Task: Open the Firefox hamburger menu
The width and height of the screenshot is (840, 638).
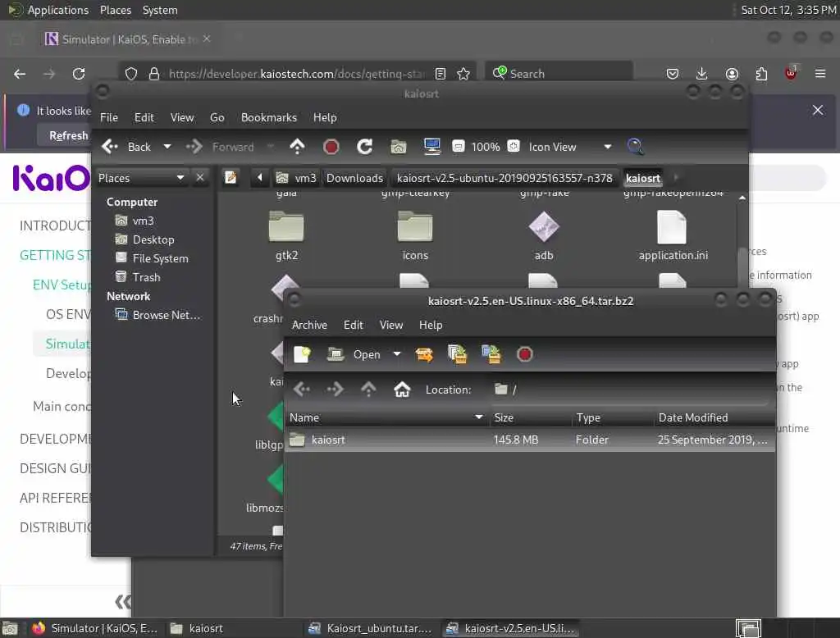Action: click(820, 73)
